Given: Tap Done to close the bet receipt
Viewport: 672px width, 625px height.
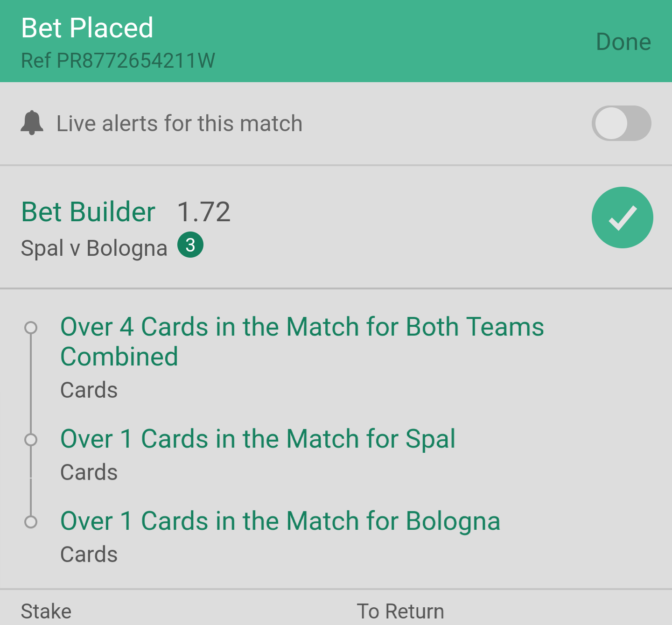Looking at the screenshot, I should pyautogui.click(x=623, y=42).
